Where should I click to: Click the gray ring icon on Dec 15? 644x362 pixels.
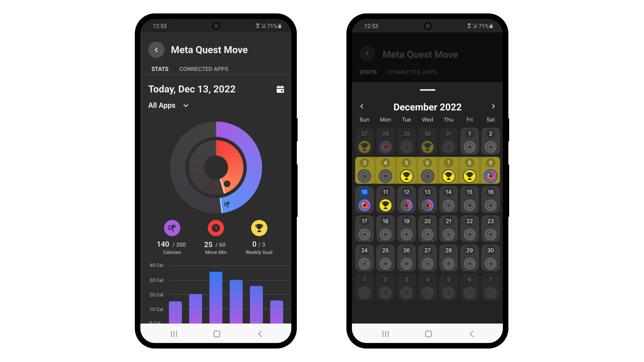click(x=469, y=205)
